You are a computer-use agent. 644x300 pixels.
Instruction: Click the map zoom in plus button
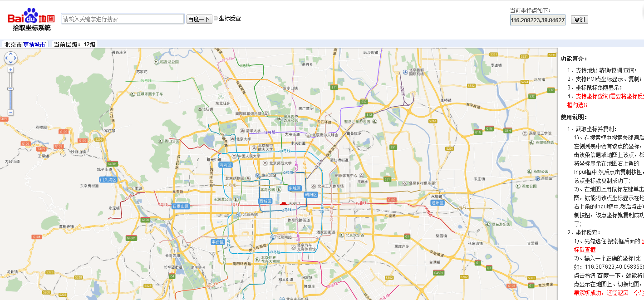tap(10, 70)
